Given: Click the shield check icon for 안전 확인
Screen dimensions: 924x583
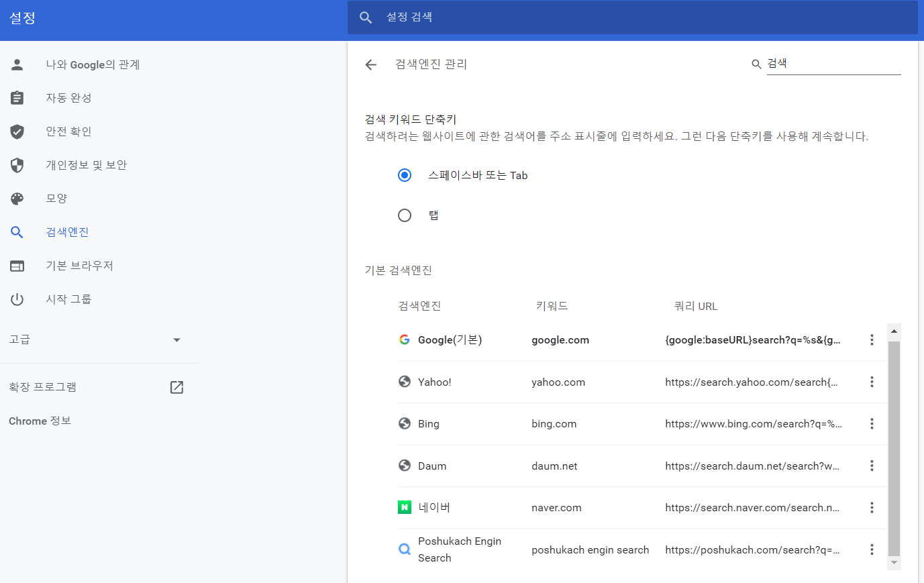Looking at the screenshot, I should [17, 131].
